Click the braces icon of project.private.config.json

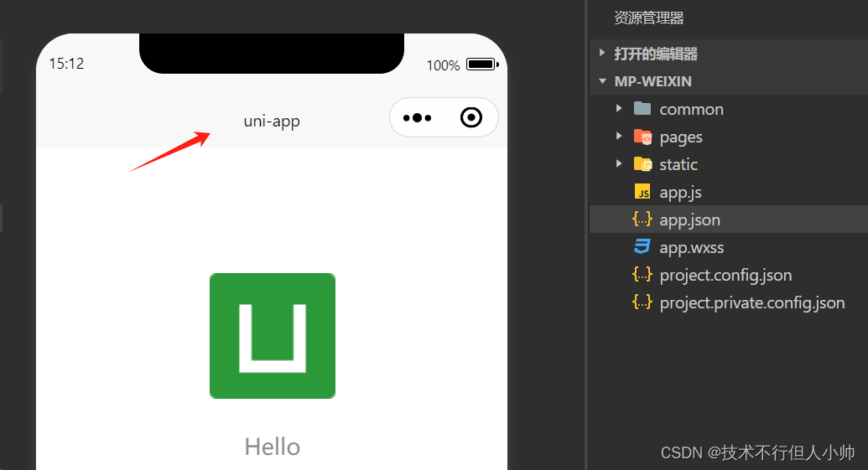click(642, 302)
